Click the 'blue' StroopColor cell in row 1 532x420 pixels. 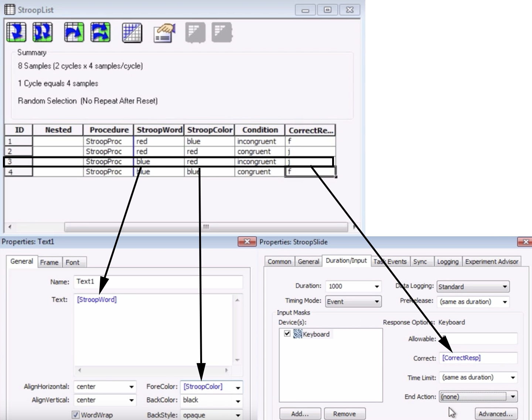209,141
